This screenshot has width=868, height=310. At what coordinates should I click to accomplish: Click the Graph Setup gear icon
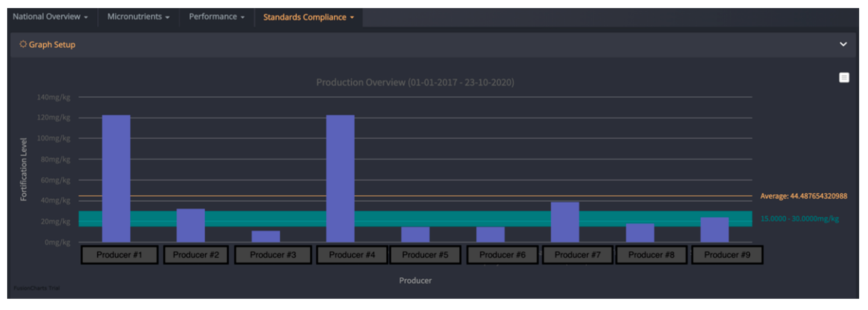pyautogui.click(x=23, y=44)
